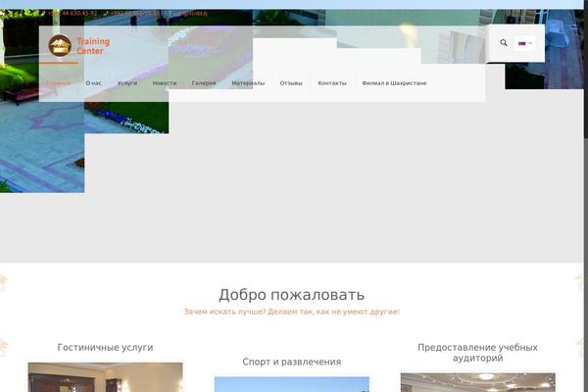Open the Контакты menu item
588x392 pixels.
(332, 83)
